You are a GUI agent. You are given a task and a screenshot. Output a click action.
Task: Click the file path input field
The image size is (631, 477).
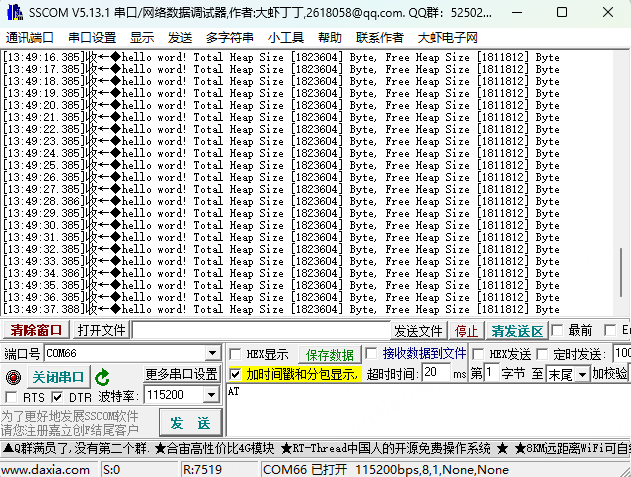point(261,331)
